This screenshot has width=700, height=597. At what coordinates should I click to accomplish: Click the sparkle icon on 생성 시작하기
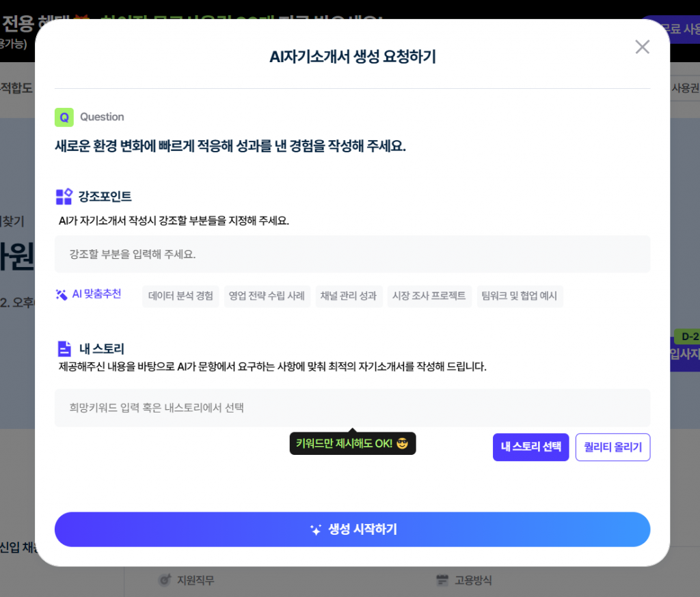(x=316, y=530)
